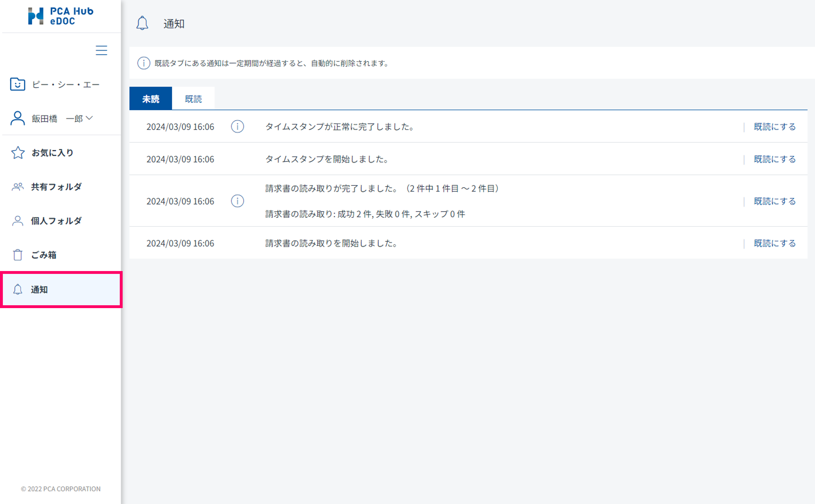
Task: Click the ピー・シー・エー folder icon
Action: (x=18, y=84)
